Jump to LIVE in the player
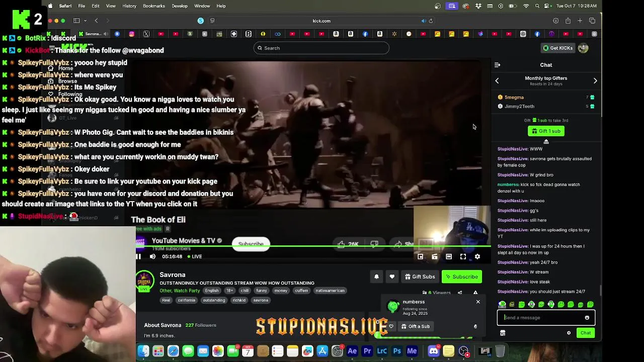644x362 pixels. click(x=194, y=256)
